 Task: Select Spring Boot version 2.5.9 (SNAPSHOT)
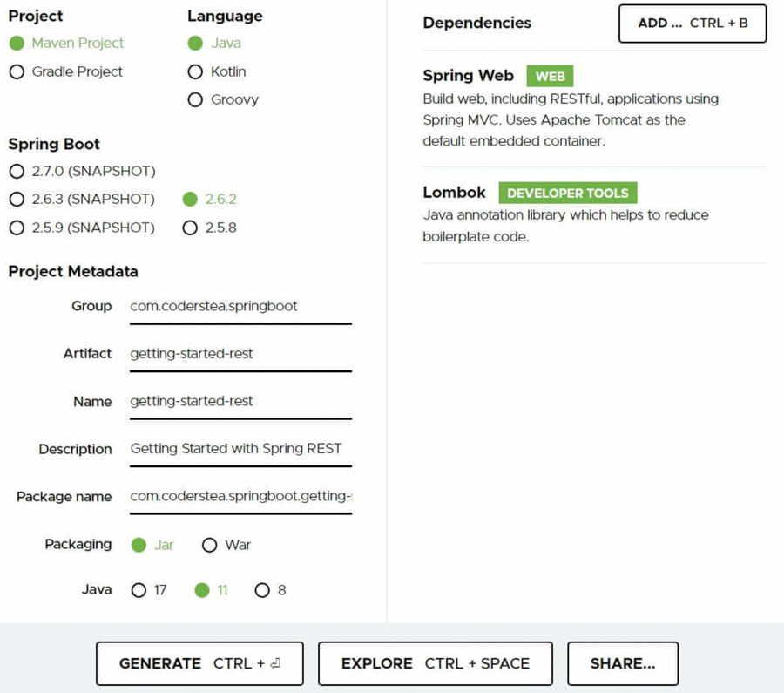tap(16, 228)
